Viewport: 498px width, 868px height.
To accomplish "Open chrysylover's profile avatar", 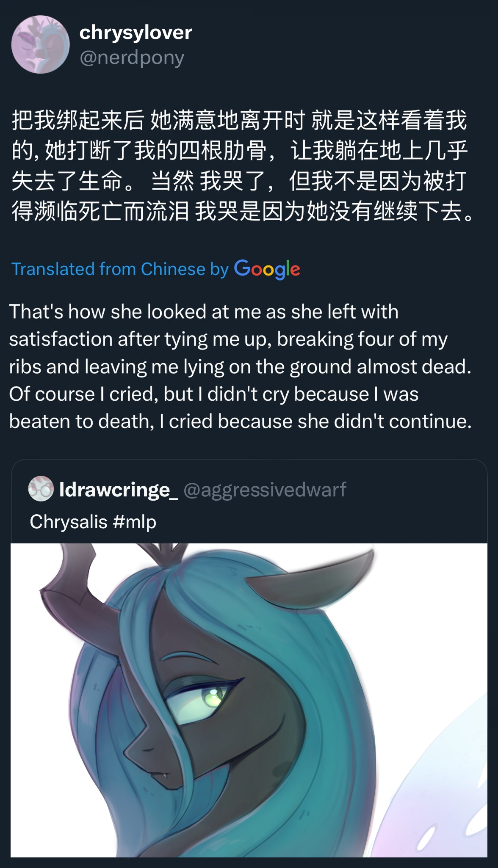I will (40, 44).
